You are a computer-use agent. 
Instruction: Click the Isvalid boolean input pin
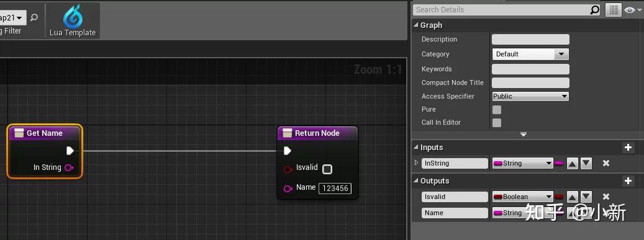click(x=288, y=169)
